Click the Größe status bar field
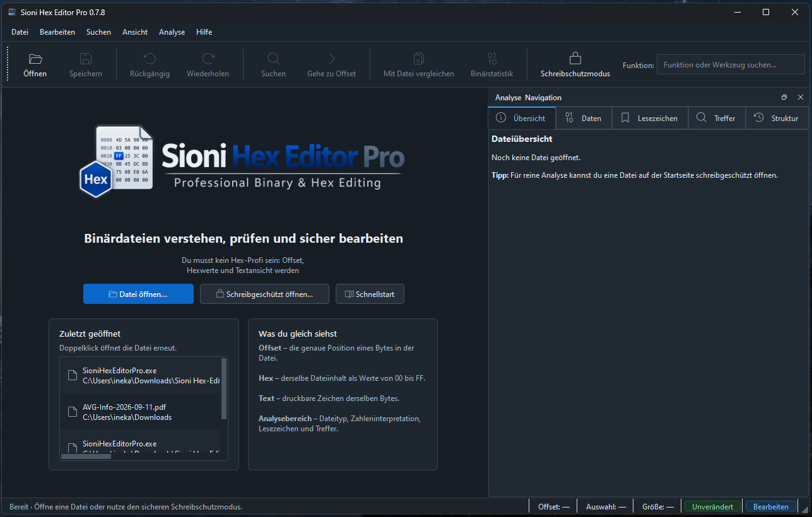 (657, 506)
